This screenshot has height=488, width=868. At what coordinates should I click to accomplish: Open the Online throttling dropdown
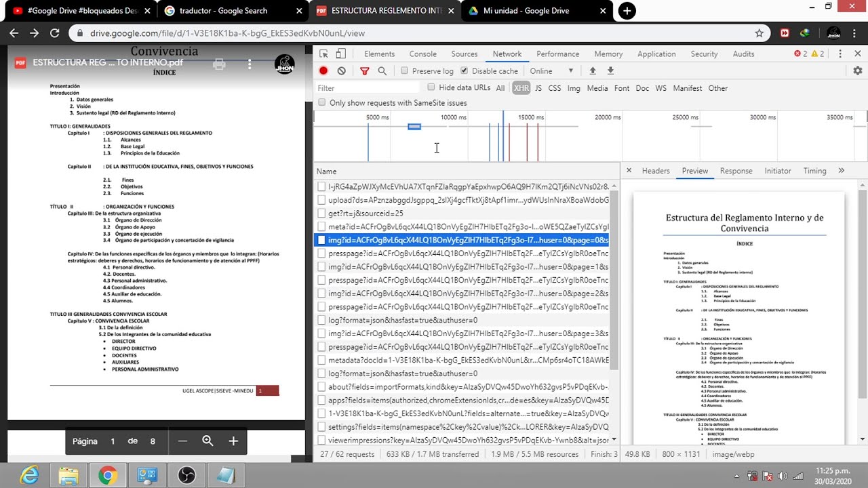pyautogui.click(x=551, y=70)
